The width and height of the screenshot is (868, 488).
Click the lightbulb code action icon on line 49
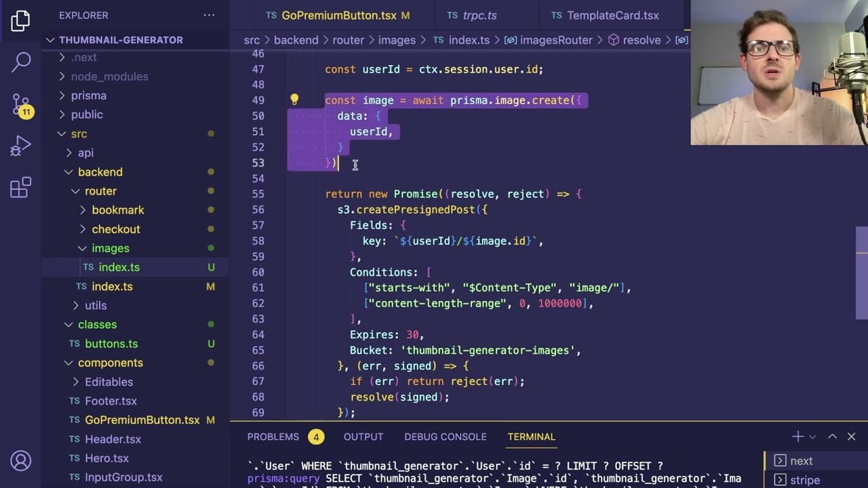(x=294, y=100)
